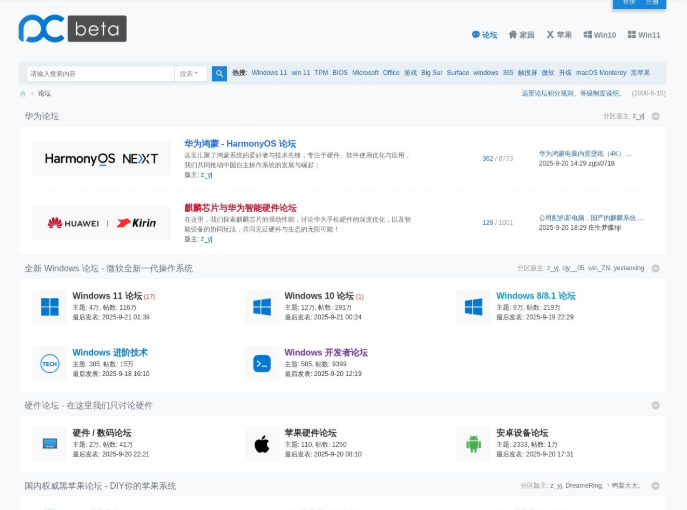Image resolution: width=687 pixels, height=510 pixels.
Task: Open the Windows 开发者论坛 link
Action: click(x=326, y=352)
